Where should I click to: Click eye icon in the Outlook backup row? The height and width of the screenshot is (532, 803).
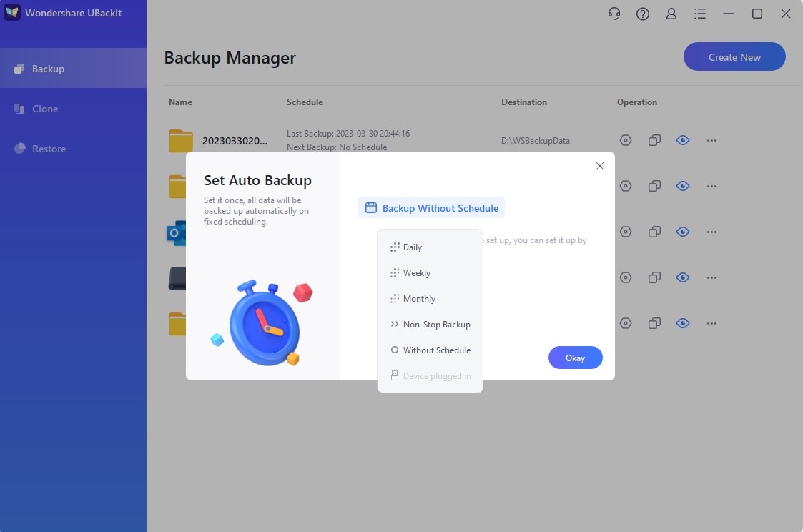coord(683,232)
